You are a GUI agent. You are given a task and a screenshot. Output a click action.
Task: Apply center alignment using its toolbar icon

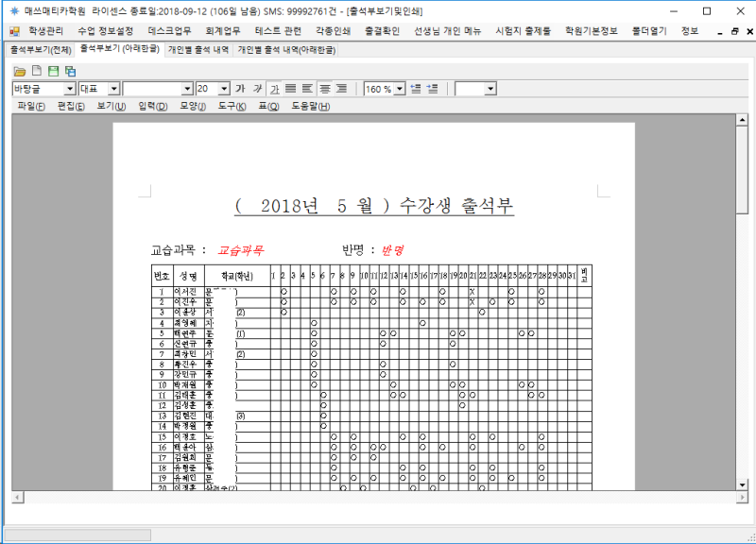323,88
